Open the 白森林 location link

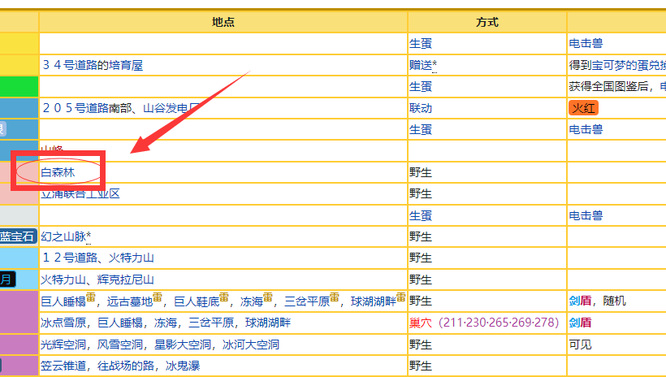coord(58,172)
